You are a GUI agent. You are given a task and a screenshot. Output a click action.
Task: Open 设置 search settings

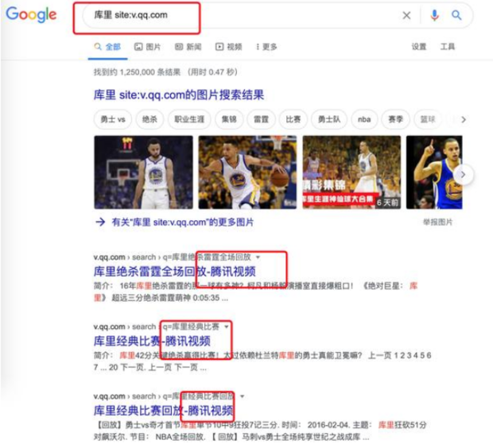[x=419, y=47]
